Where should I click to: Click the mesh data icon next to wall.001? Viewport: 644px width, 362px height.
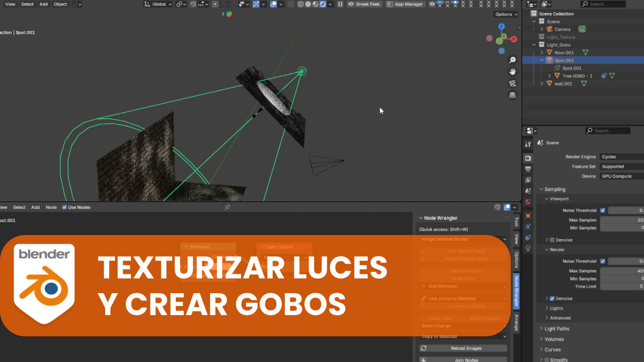tap(584, 84)
